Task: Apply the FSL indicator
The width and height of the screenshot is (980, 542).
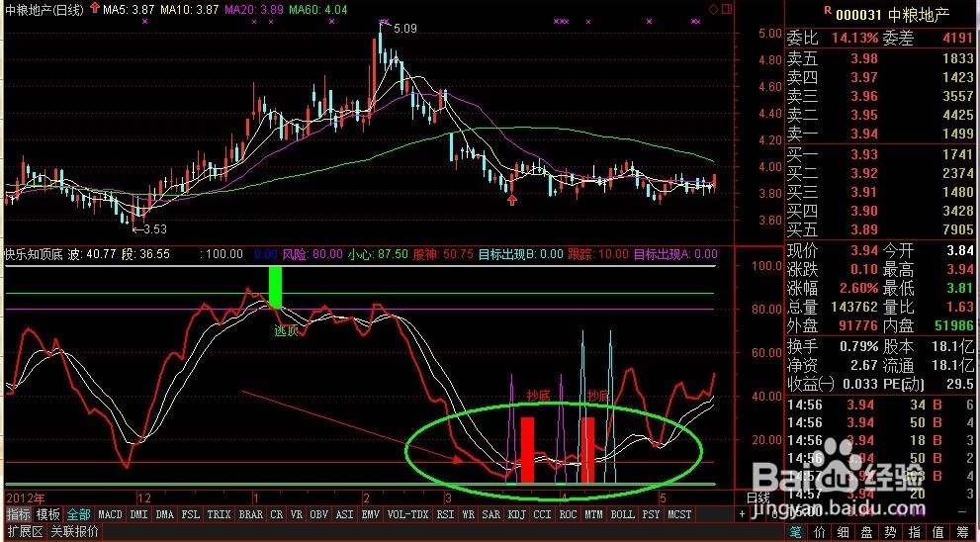Action: point(190,514)
